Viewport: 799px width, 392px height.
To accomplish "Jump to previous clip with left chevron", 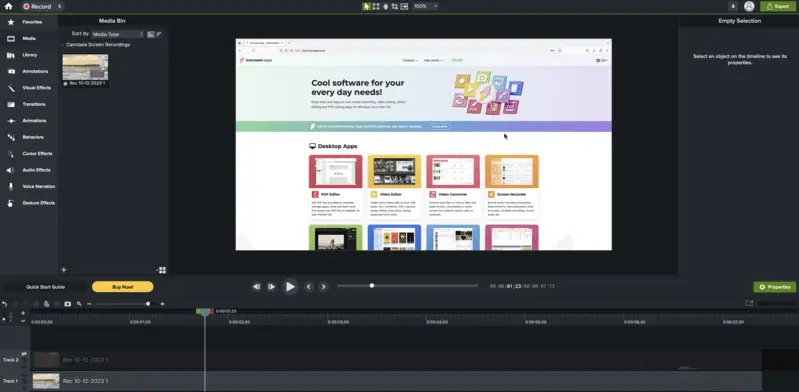I will (308, 286).
